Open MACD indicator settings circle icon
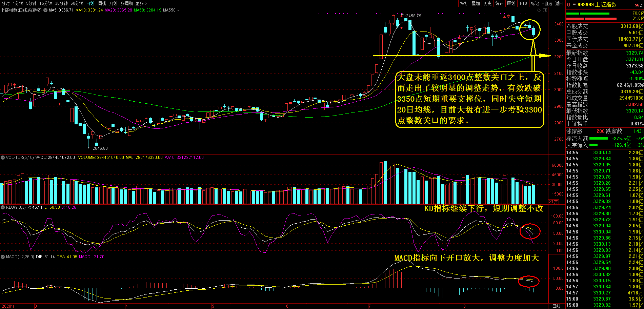 3,257
